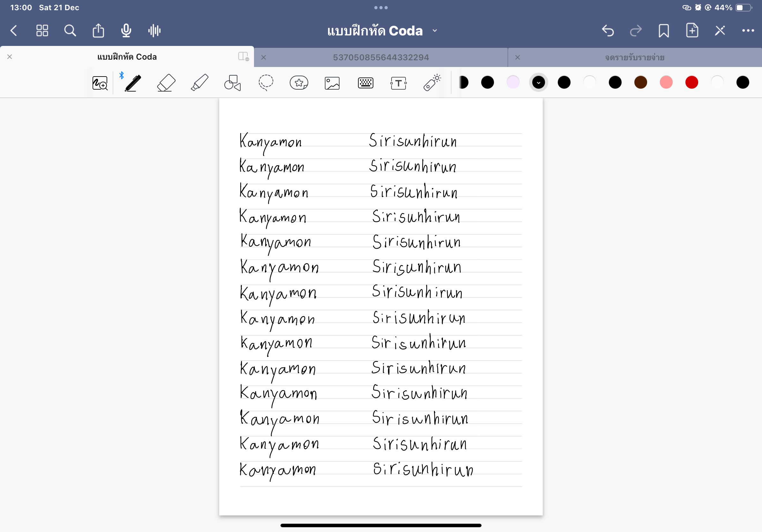Add a new page
The width and height of the screenshot is (762, 532).
pos(692,31)
